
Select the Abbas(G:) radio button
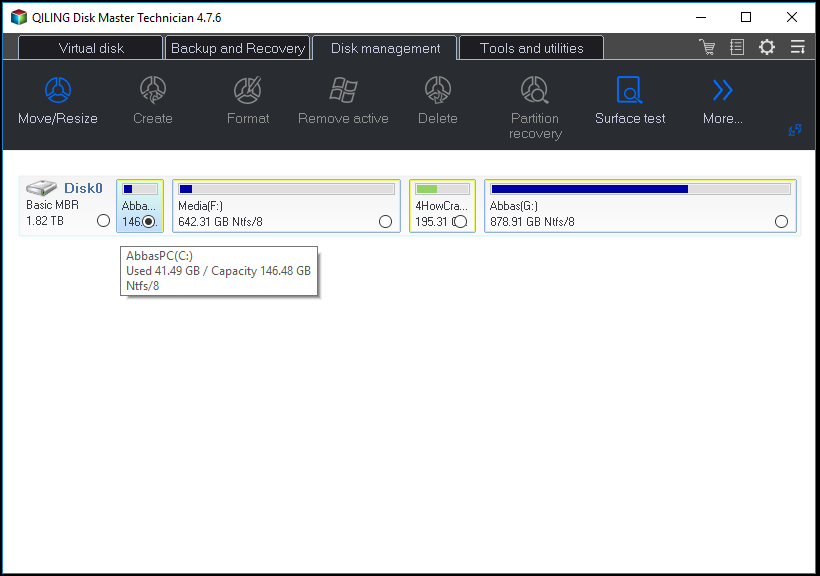[781, 222]
